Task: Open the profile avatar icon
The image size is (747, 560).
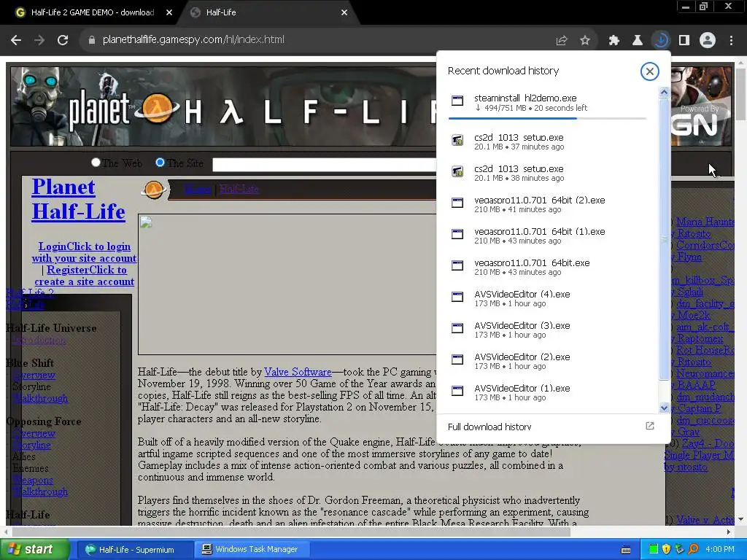Action: click(x=708, y=41)
